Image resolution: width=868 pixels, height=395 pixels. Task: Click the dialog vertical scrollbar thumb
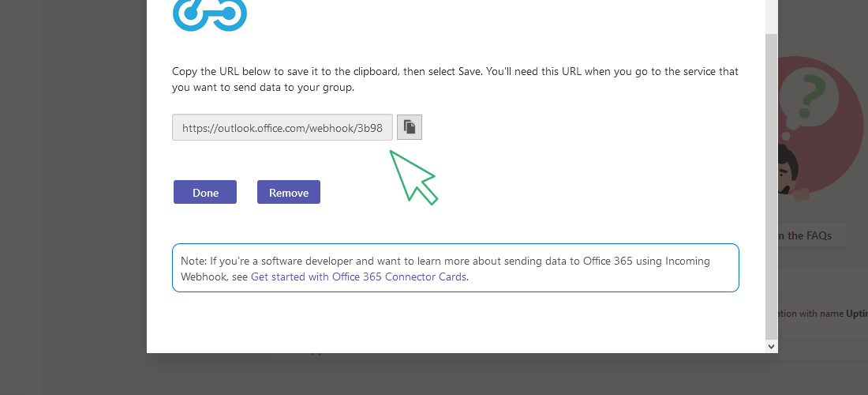(772, 186)
